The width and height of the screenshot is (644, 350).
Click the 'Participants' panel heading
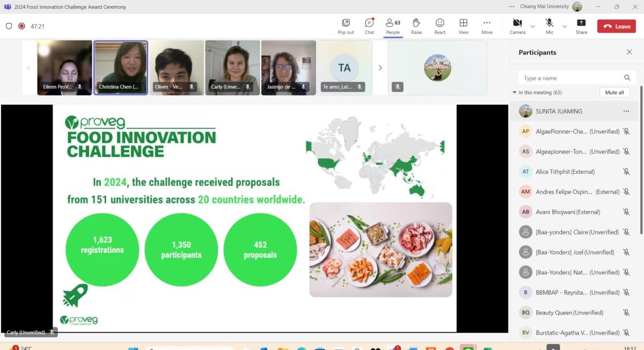[537, 52]
